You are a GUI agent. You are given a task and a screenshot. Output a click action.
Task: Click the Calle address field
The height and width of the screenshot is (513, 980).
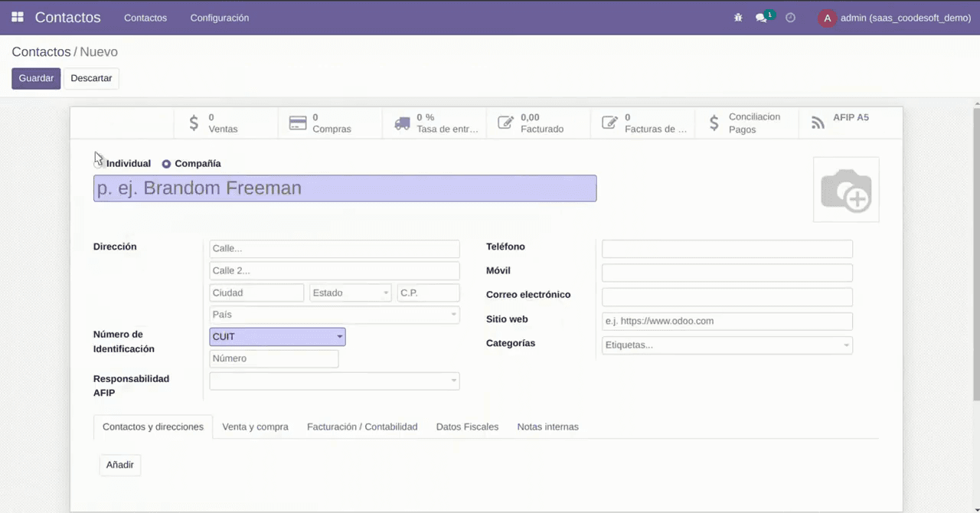pyautogui.click(x=335, y=249)
